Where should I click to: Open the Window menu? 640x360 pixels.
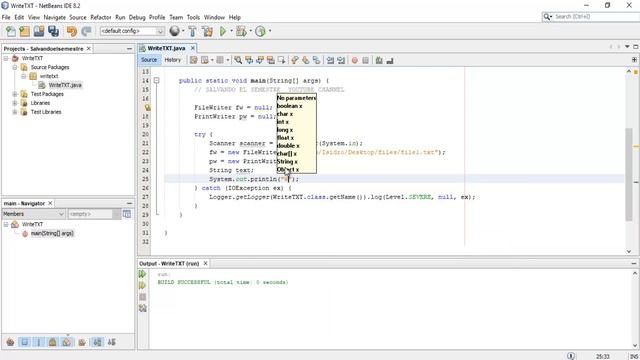[214, 17]
